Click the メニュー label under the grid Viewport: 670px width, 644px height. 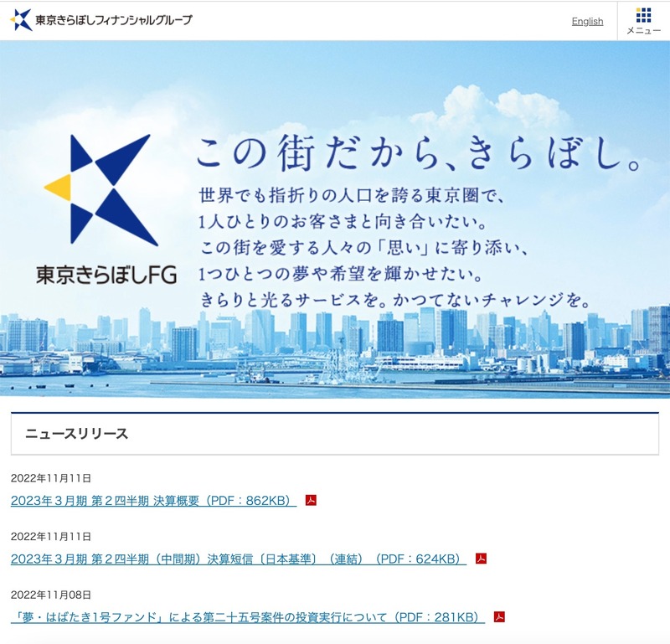[x=643, y=31]
